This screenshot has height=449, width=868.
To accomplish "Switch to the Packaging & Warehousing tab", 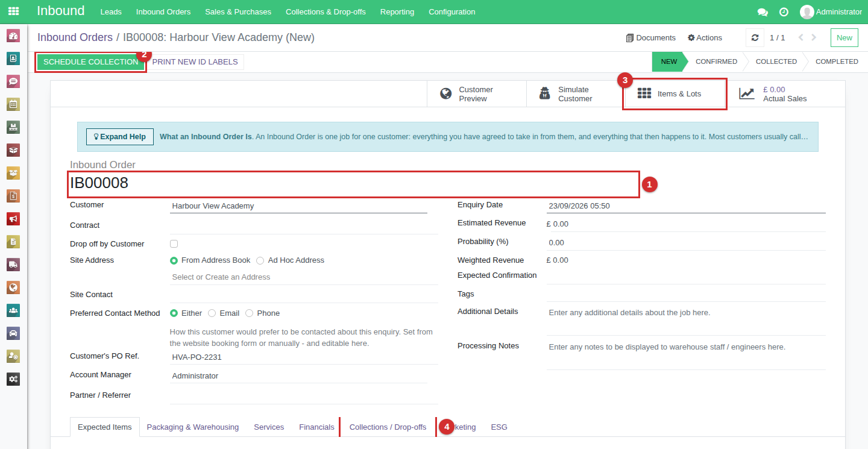I will [x=193, y=427].
